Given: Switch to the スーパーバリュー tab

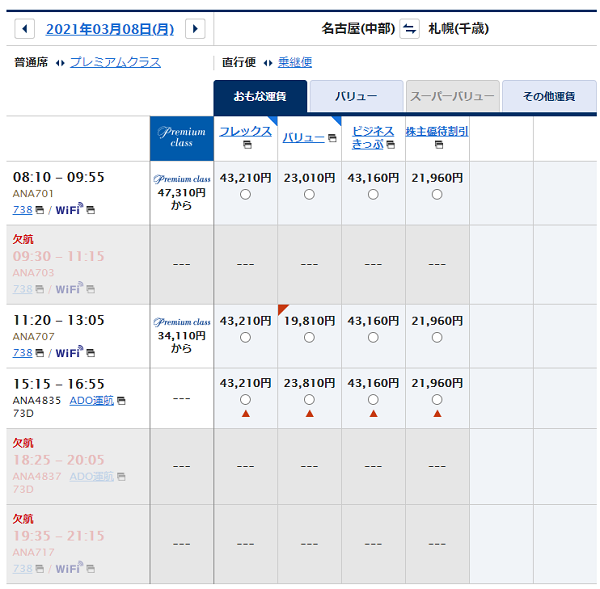Looking at the screenshot, I should click(x=453, y=96).
